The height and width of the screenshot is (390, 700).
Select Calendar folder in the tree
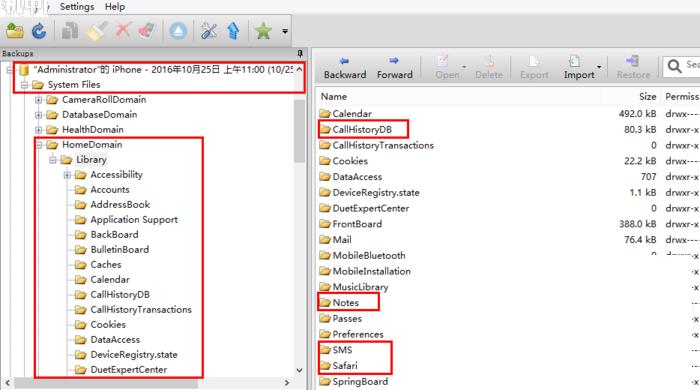pos(110,280)
